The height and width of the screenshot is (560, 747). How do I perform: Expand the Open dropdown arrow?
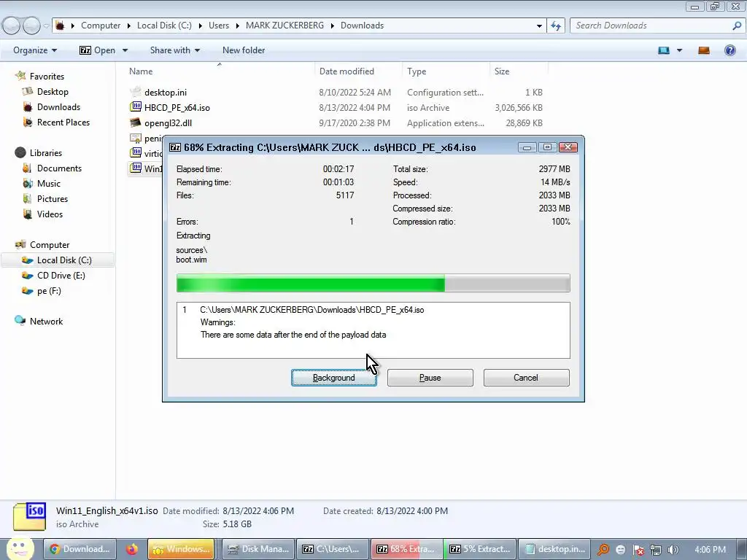[x=125, y=50]
